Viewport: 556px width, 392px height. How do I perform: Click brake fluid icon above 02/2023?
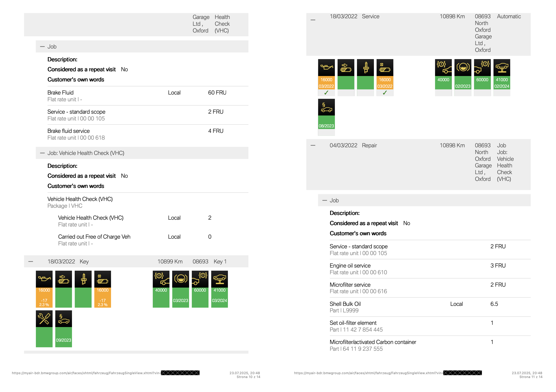pos(463,67)
